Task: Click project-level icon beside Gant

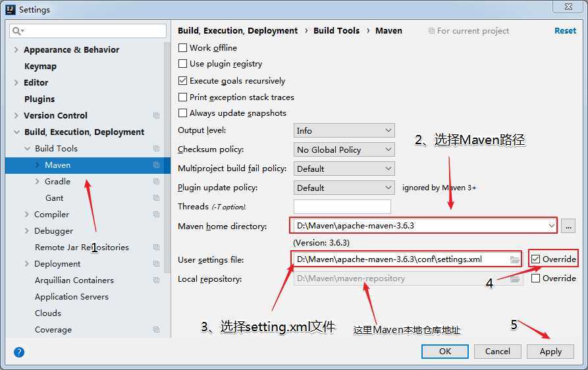Action: click(x=156, y=198)
